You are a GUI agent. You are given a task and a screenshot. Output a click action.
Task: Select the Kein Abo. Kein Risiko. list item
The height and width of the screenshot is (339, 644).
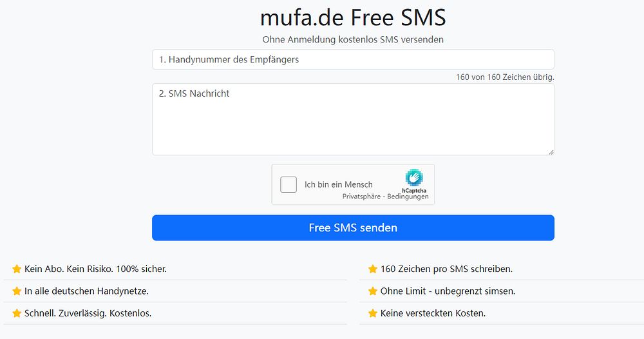[175, 269]
